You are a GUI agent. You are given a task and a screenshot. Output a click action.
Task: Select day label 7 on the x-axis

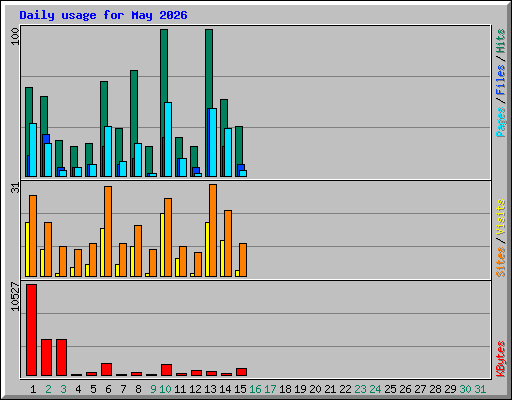(x=123, y=389)
